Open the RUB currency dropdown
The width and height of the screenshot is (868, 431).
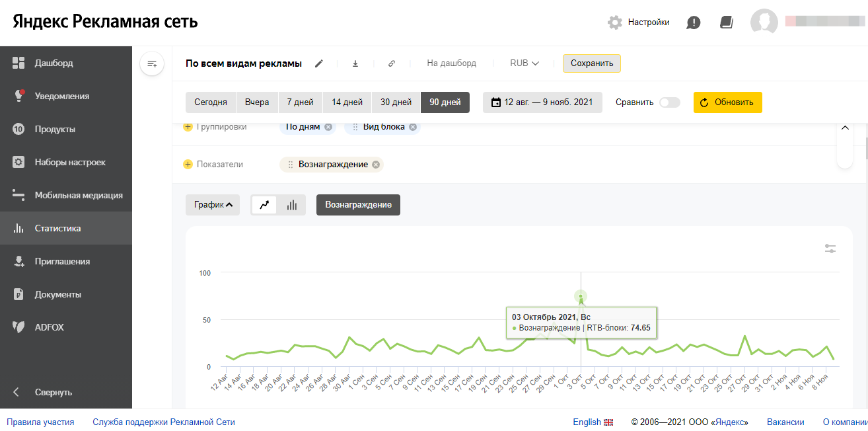point(524,63)
